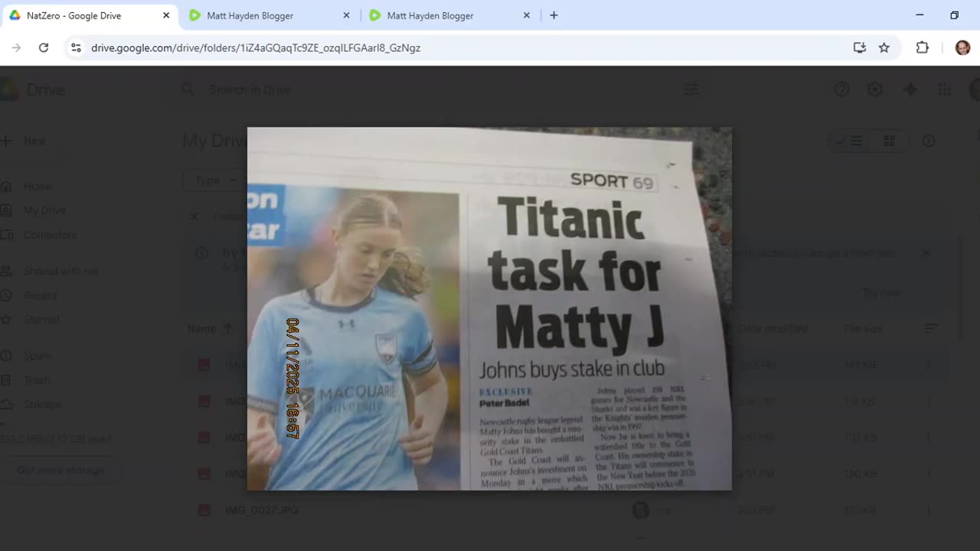Open Starred in the sidebar
980x551 pixels.
[x=41, y=319]
